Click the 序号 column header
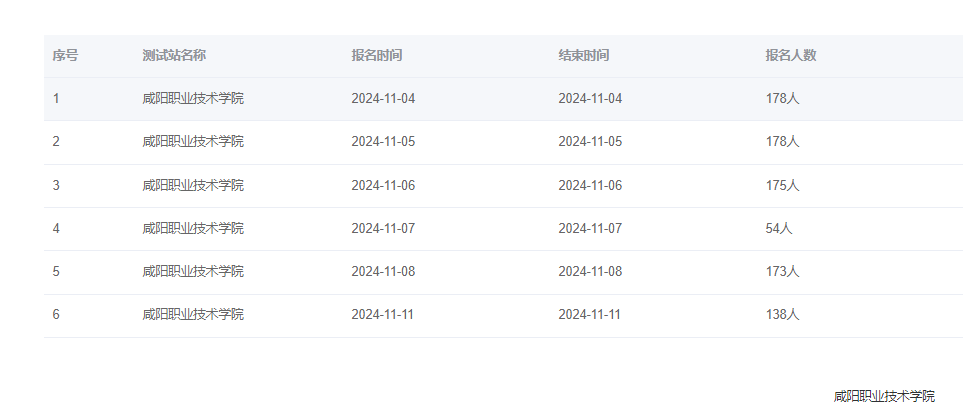Screen dimensions: 972x413 pyautogui.click(x=65, y=56)
